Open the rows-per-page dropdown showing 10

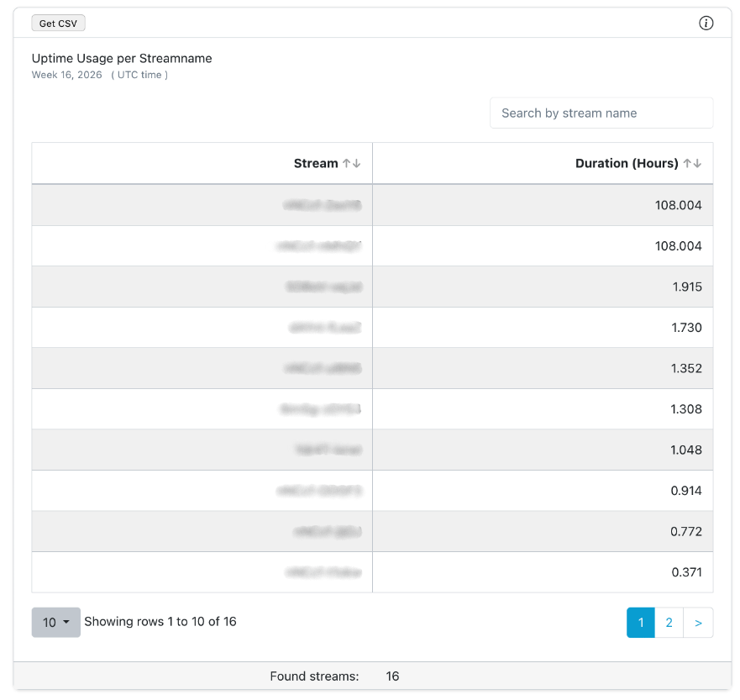[55, 623]
